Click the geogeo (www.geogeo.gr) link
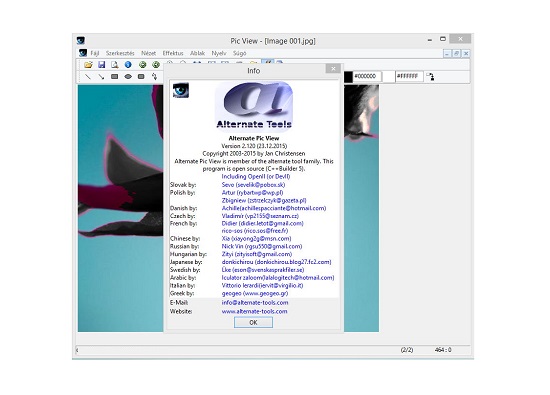Screen dimensions: 550x395 255,293
